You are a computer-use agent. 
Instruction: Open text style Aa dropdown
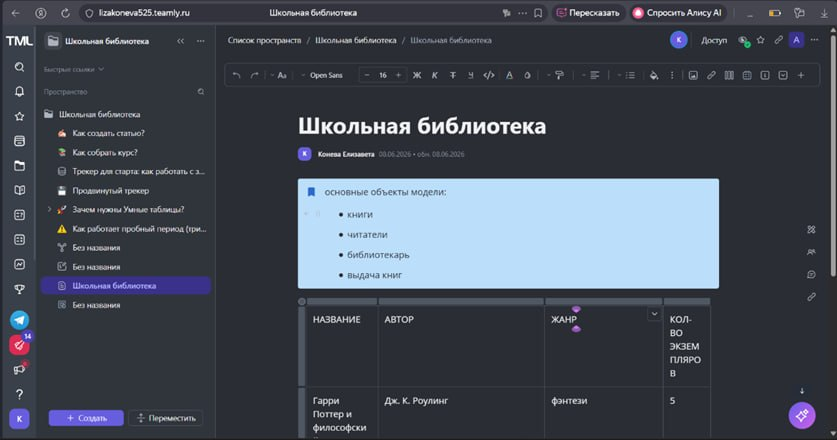click(278, 75)
